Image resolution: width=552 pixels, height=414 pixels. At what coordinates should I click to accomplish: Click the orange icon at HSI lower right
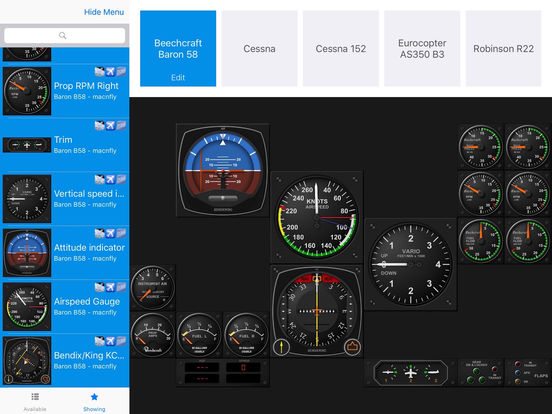(352, 347)
